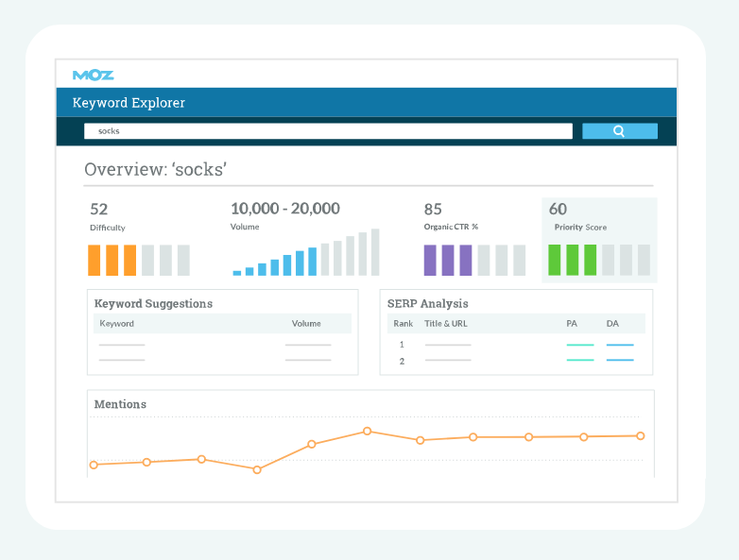Click into the 'socks' search field
This screenshot has width=739, height=560.
click(x=328, y=131)
